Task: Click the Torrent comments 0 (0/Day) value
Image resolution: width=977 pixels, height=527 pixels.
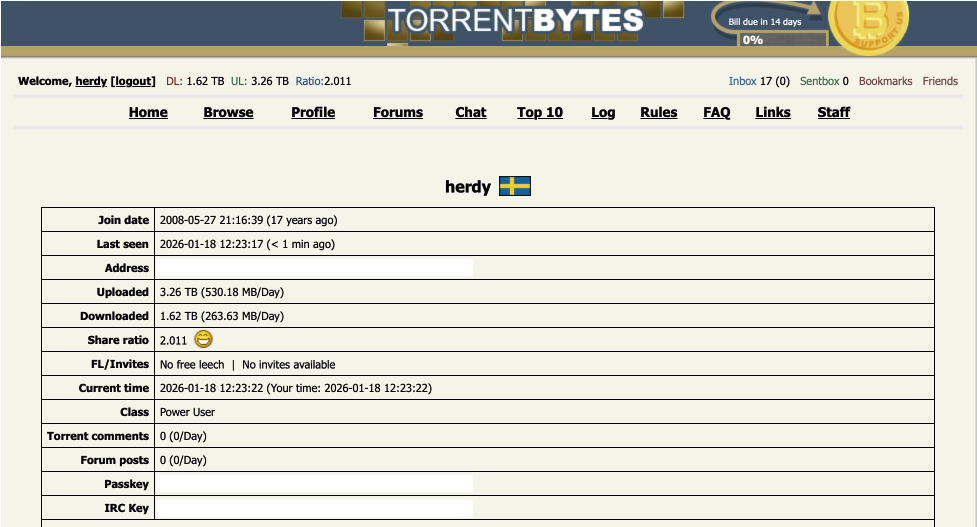Action: coord(183,436)
